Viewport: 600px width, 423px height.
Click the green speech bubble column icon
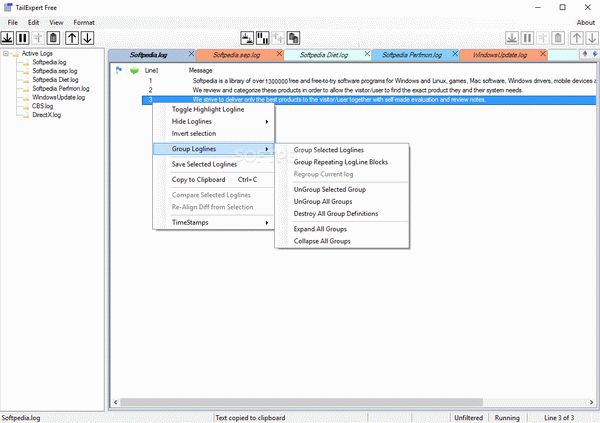tap(134, 71)
